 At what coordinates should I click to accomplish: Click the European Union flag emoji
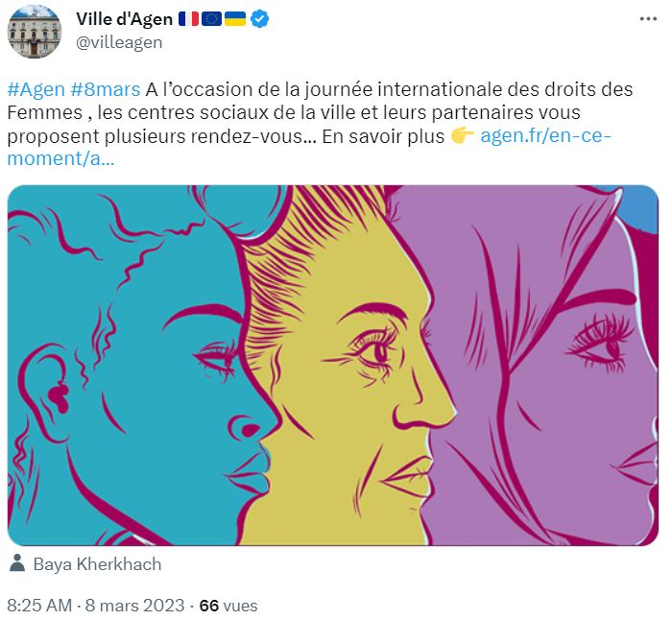tap(211, 19)
